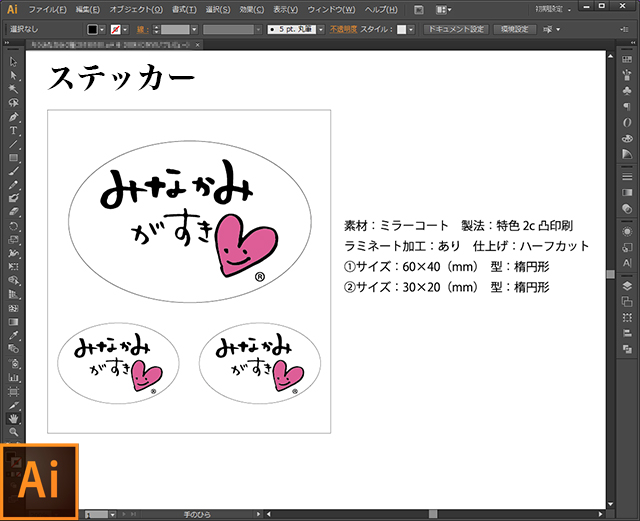
Task: Select the Hand tool
Action: [x=13, y=419]
